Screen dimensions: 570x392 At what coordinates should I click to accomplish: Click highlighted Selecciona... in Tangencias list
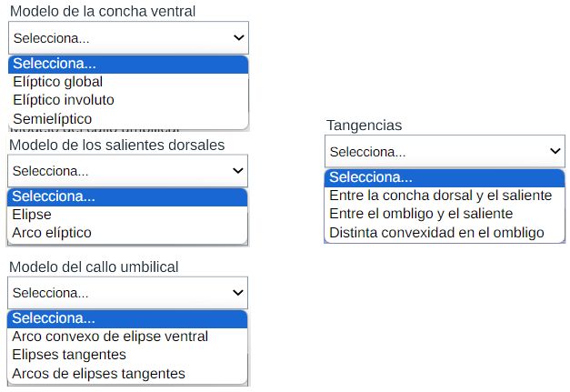445,177
